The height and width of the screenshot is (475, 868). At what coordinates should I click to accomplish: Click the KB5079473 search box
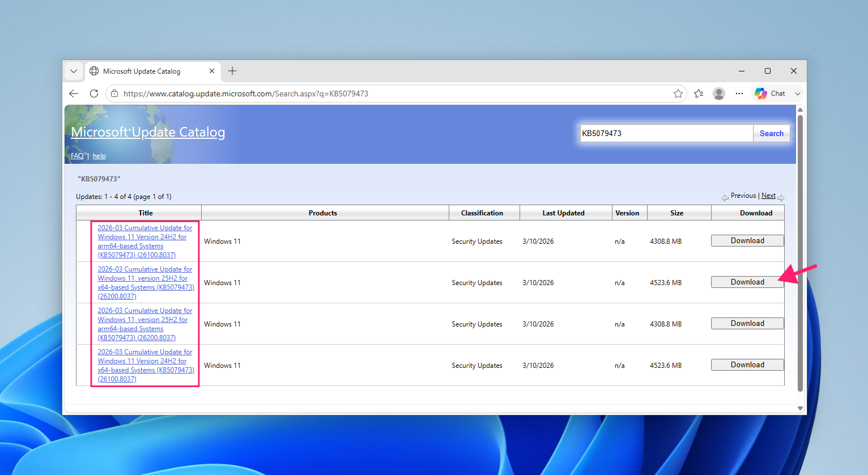point(666,133)
